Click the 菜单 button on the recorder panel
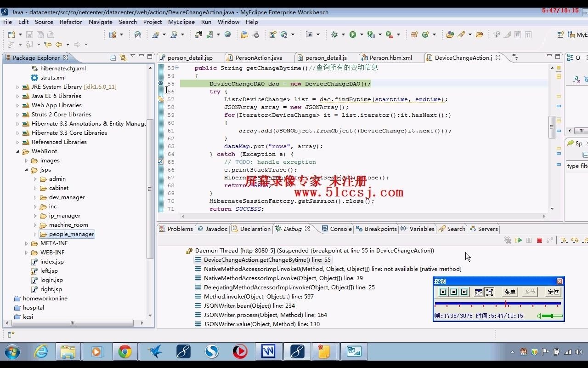 [510, 292]
